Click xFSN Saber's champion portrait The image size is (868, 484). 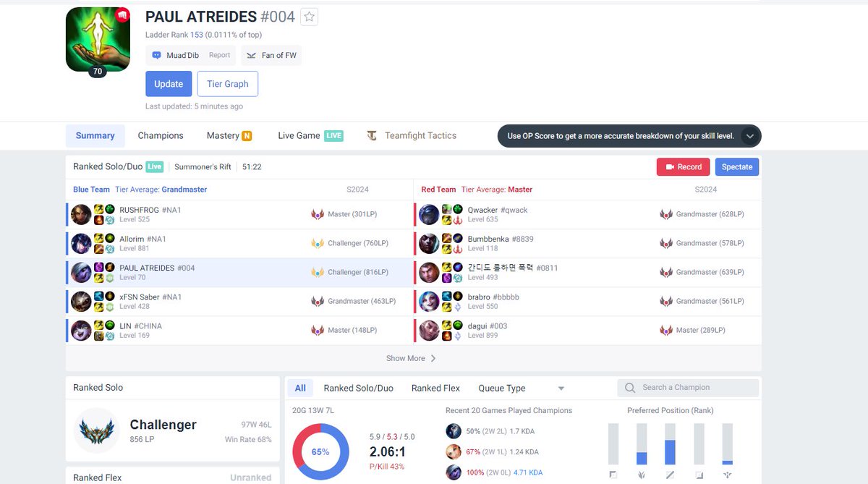[x=81, y=301]
